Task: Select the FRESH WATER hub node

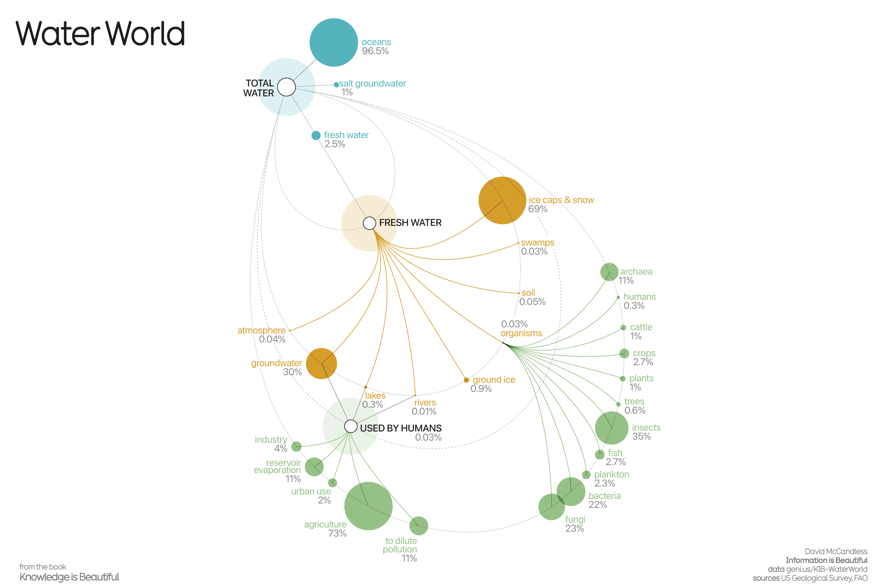Action: point(369,223)
